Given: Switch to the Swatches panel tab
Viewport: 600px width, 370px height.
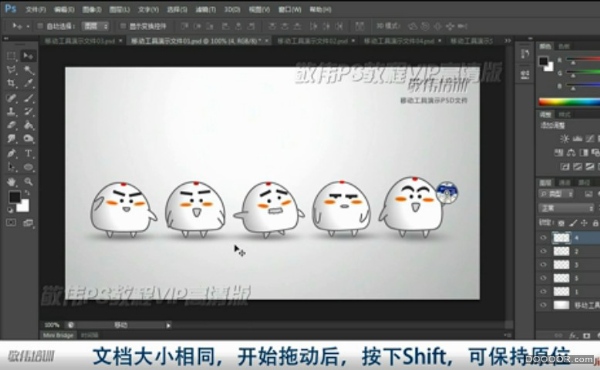Looking at the screenshot, I should click(564, 46).
